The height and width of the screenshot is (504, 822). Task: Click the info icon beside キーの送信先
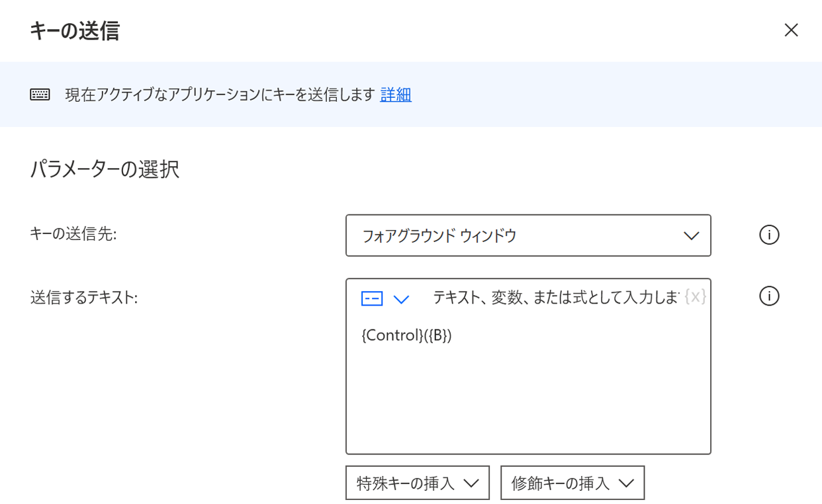click(769, 235)
